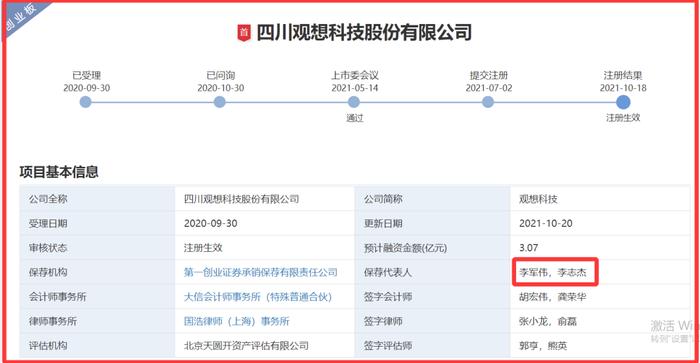The width and height of the screenshot is (700, 363).
Task: Select the 已受理 2020-09-30 timeline node
Action: [86, 102]
